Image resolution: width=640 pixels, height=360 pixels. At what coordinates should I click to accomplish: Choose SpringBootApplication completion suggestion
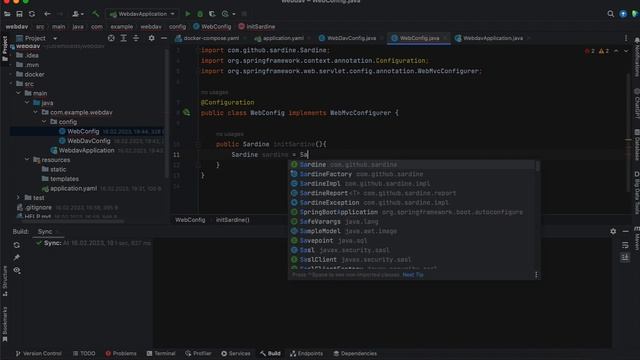coord(411,212)
